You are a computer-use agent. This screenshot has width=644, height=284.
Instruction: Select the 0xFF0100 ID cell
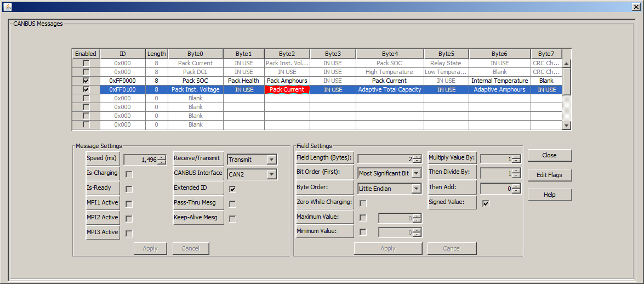122,89
